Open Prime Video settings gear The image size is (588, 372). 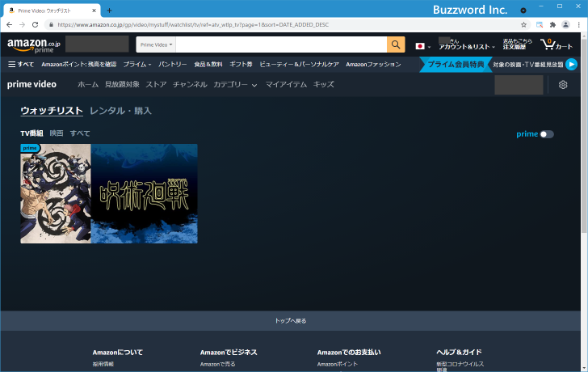(562, 85)
